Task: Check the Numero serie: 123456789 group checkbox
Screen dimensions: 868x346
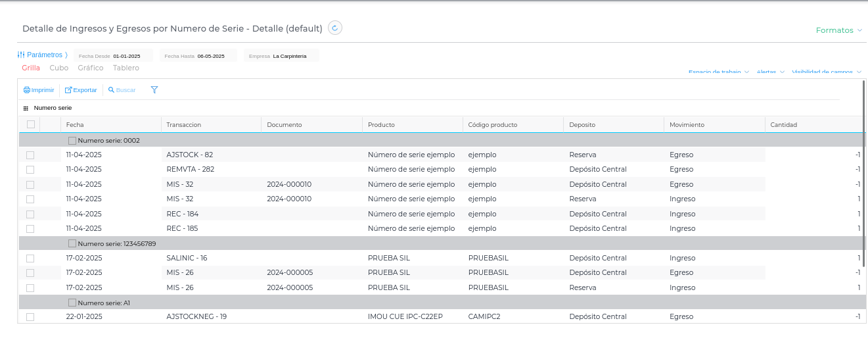Action: pyautogui.click(x=72, y=243)
